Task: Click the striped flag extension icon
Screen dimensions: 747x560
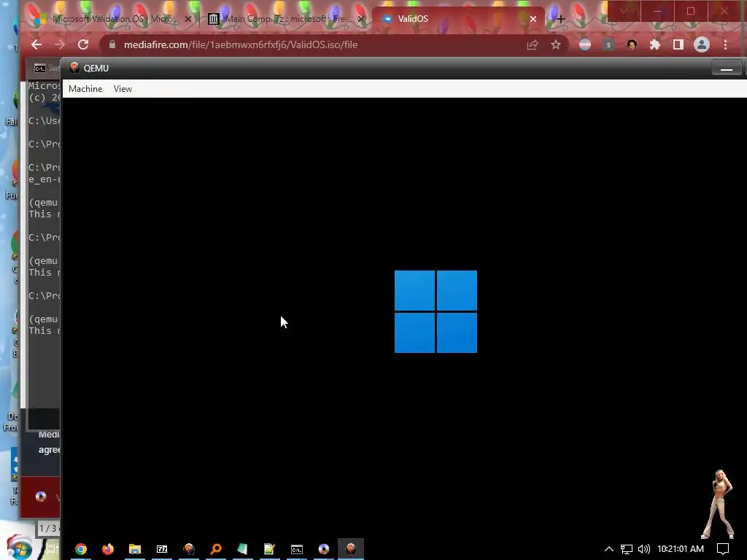Action: tap(585, 44)
